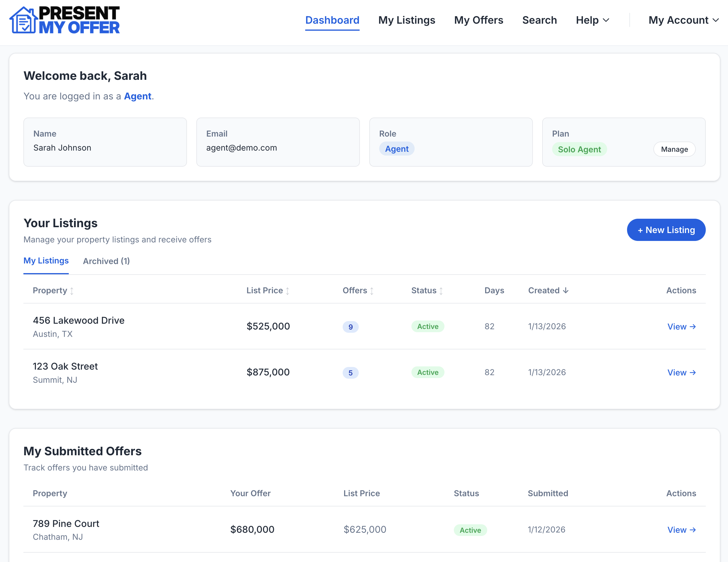This screenshot has height=562, width=728.
Task: Toggle the Created column sort direction
Action: tap(548, 290)
